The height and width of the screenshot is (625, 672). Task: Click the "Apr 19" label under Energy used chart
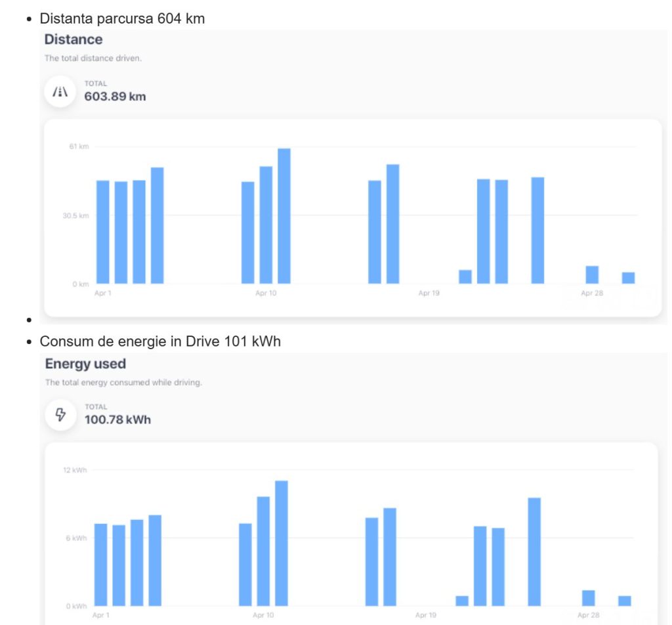(426, 615)
